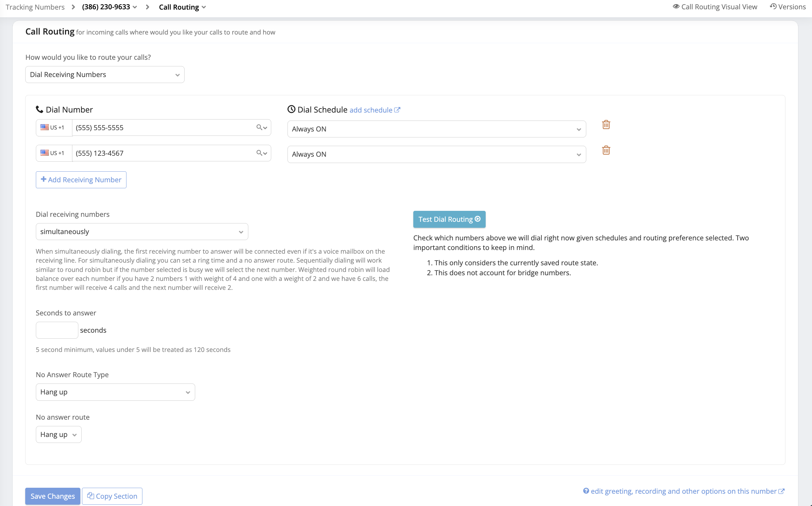The image size is (812, 506).
Task: Select country flag for (555) 555-5555 number
Action: pos(54,127)
